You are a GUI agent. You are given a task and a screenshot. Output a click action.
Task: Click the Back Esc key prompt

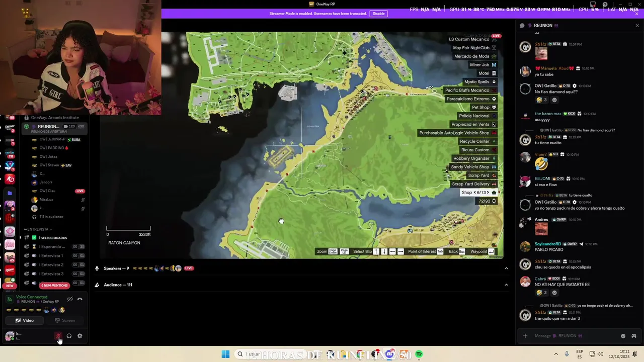(462, 251)
